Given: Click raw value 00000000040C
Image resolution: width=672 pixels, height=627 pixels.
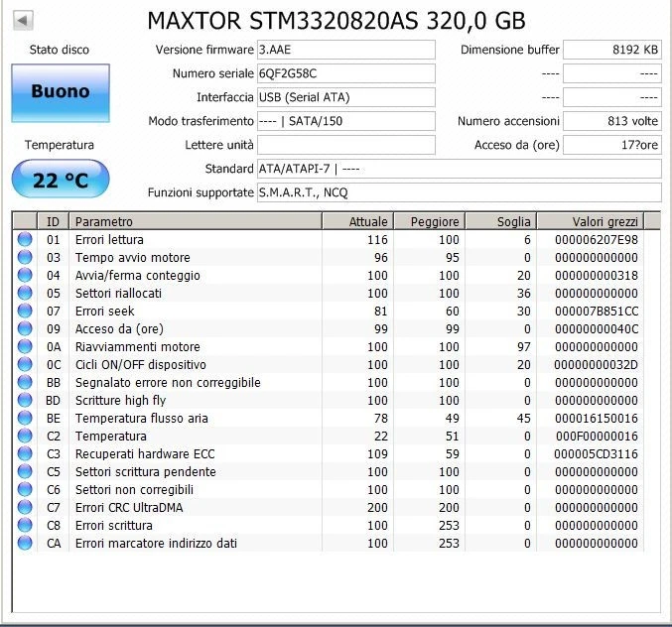Looking at the screenshot, I should click(x=597, y=329).
